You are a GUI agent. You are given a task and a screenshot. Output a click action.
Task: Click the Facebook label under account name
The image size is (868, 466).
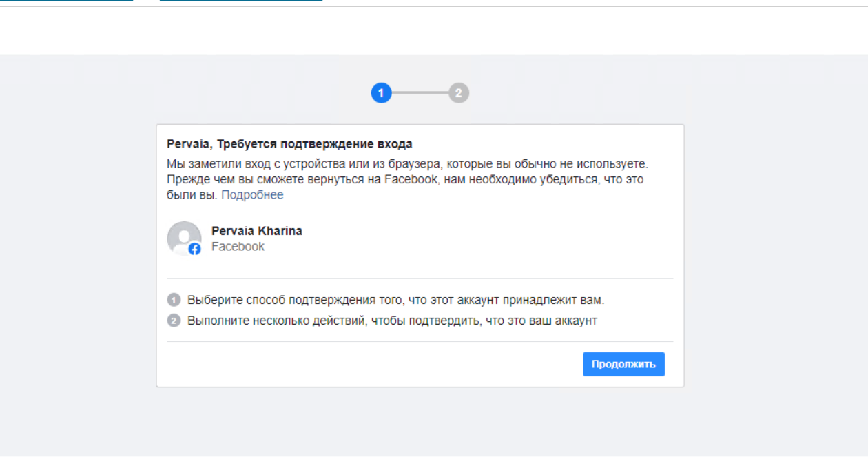tap(238, 247)
